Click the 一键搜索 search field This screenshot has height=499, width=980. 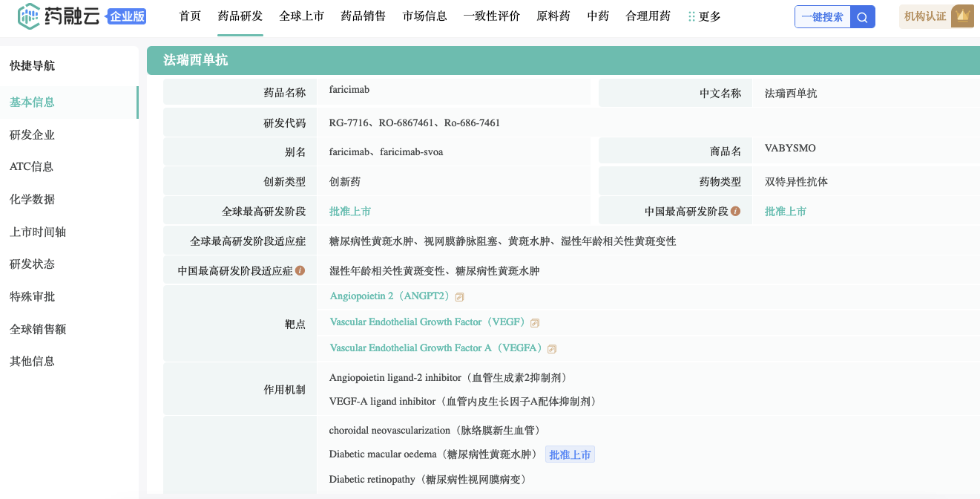pyautogui.click(x=822, y=17)
